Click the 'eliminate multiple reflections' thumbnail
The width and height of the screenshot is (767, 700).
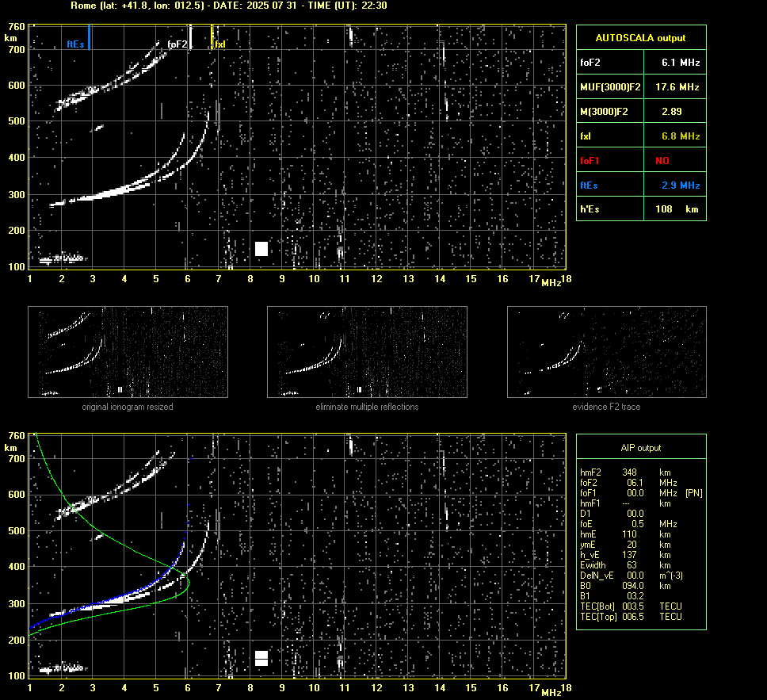tap(367, 352)
